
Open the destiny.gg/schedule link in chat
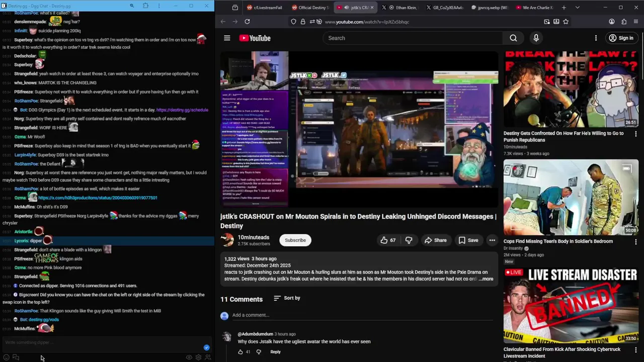pyautogui.click(x=182, y=110)
